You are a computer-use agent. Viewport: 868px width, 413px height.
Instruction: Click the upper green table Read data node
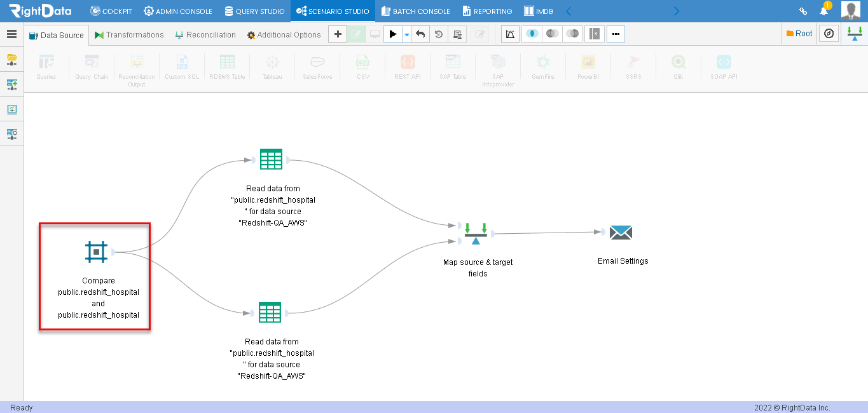pos(271,159)
